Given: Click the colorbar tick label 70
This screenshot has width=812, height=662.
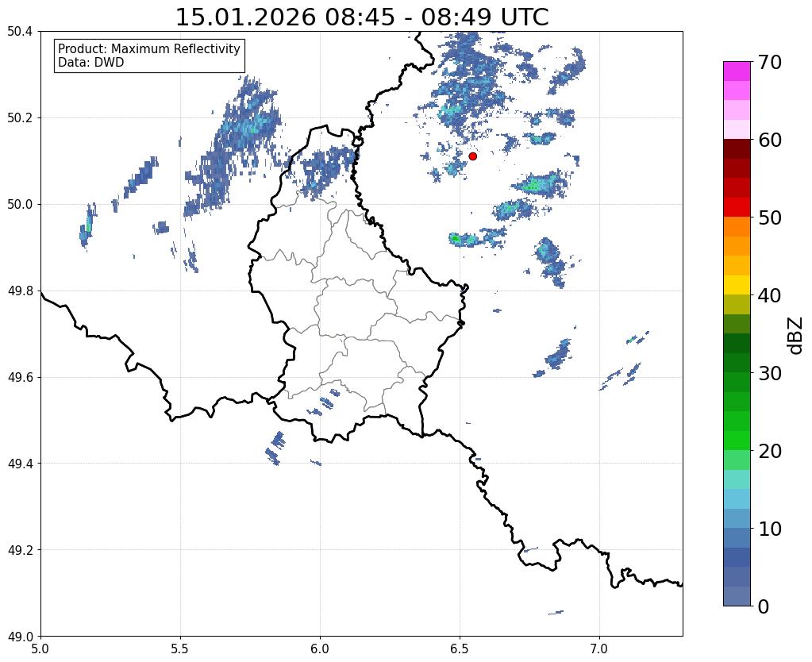Looking at the screenshot, I should coord(770,62).
